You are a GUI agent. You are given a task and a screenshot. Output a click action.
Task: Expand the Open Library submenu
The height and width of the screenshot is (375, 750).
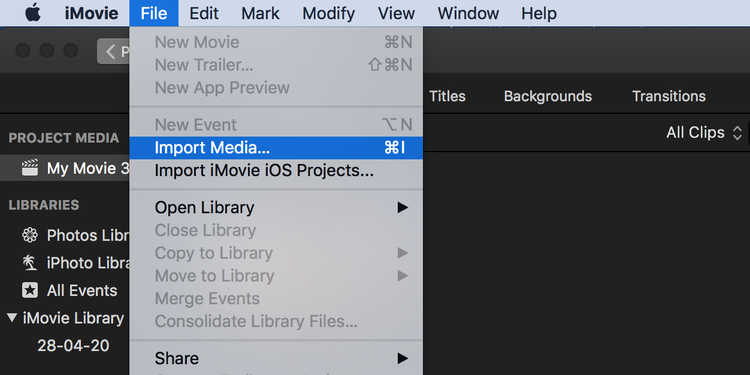click(276, 208)
